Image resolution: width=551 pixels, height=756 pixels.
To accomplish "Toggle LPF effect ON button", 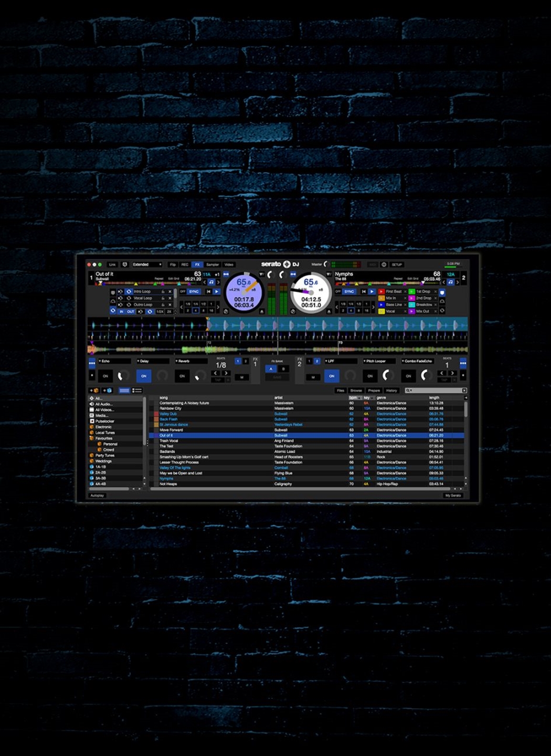I will 332,376.
